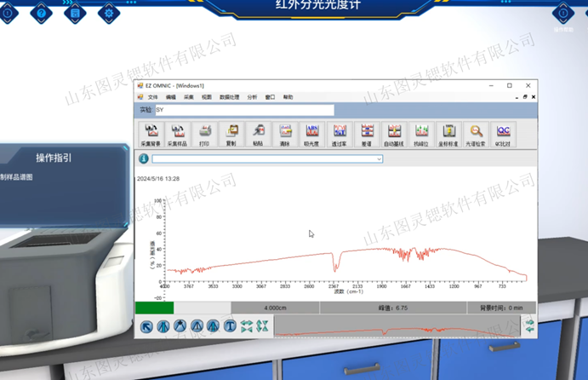588x380 pixels.
Task: Click the green progress bar in status row
Action: 154,308
